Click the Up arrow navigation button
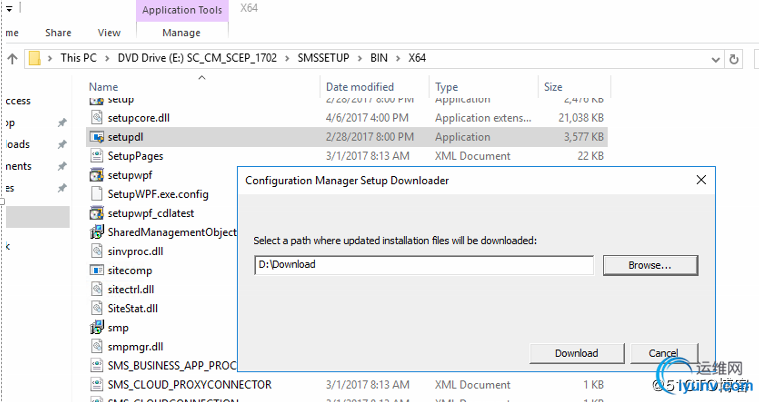This screenshot has height=402, width=759. click(13, 59)
